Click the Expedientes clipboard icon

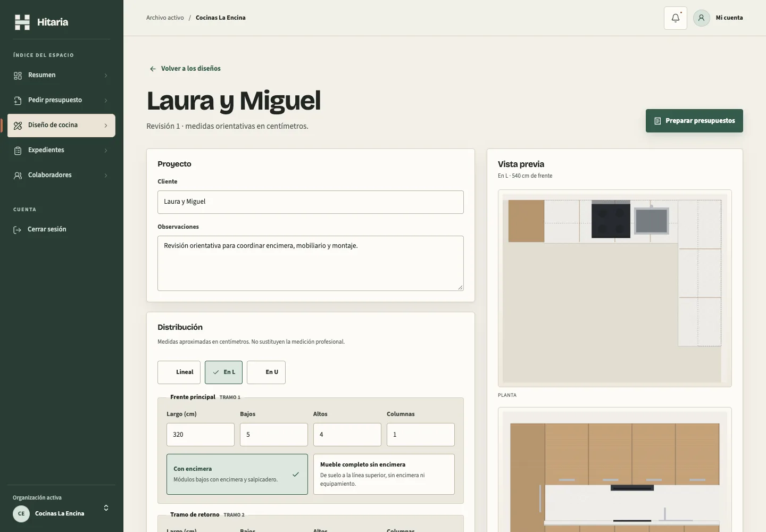coord(18,151)
